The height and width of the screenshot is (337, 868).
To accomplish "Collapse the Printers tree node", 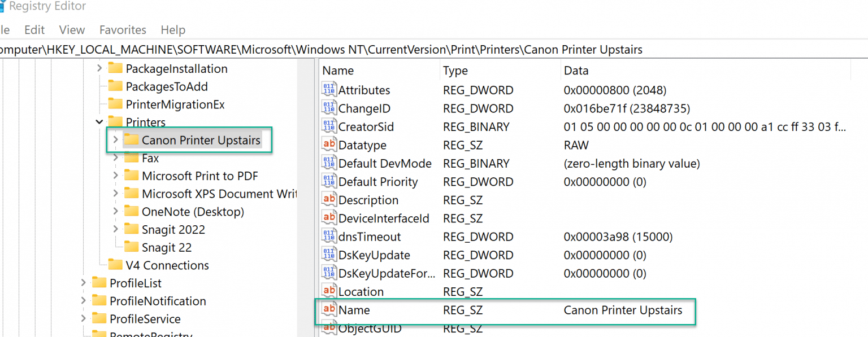I will (99, 122).
